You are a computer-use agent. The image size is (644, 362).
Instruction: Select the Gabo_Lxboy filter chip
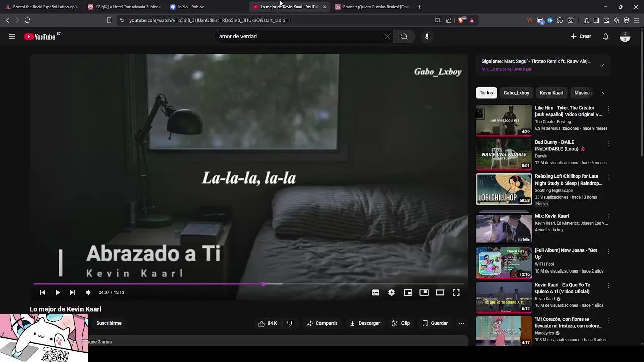click(x=516, y=93)
